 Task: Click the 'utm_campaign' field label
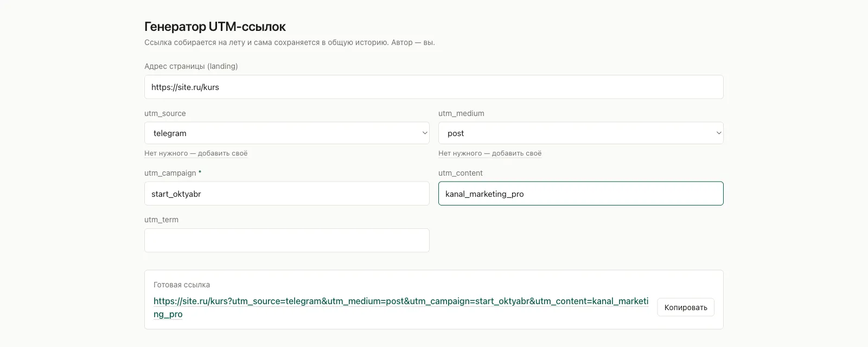170,173
